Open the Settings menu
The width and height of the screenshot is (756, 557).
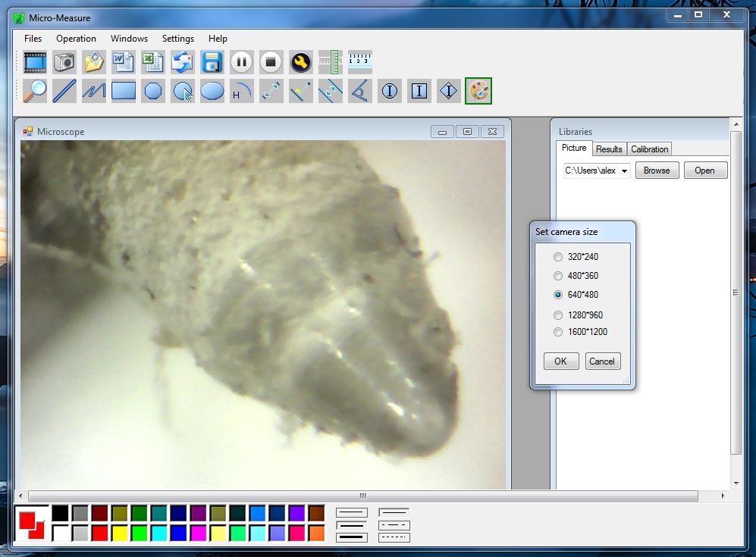pos(178,39)
